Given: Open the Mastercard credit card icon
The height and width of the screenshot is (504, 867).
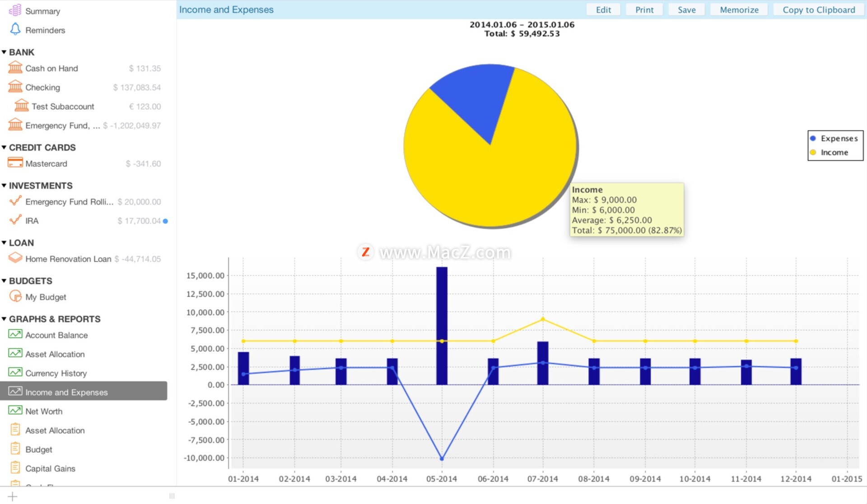Looking at the screenshot, I should tap(15, 163).
